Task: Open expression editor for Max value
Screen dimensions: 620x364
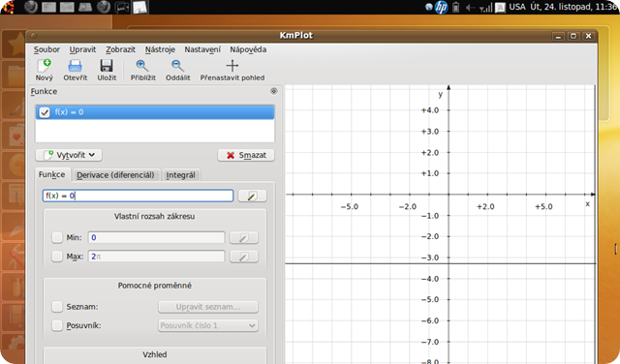Action: pyautogui.click(x=243, y=257)
